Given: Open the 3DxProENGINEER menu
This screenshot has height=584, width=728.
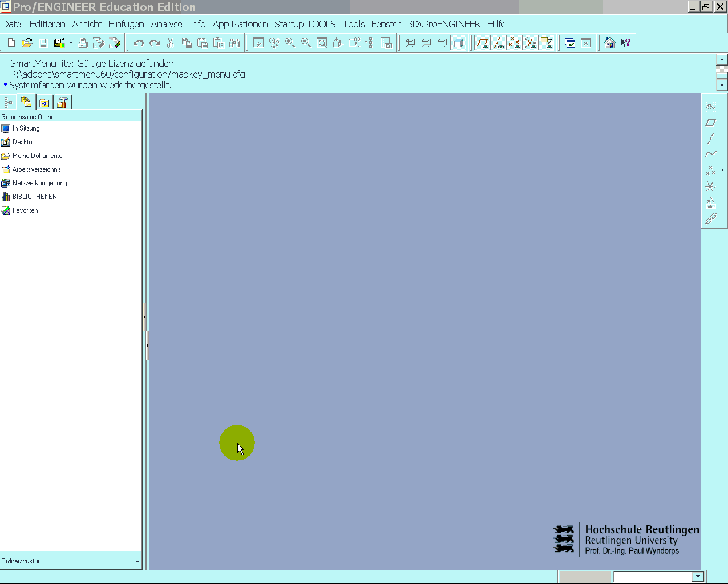Looking at the screenshot, I should (444, 24).
